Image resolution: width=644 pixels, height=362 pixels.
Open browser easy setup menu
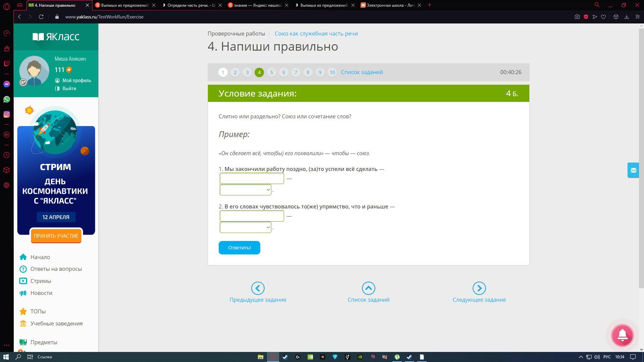tap(638, 17)
